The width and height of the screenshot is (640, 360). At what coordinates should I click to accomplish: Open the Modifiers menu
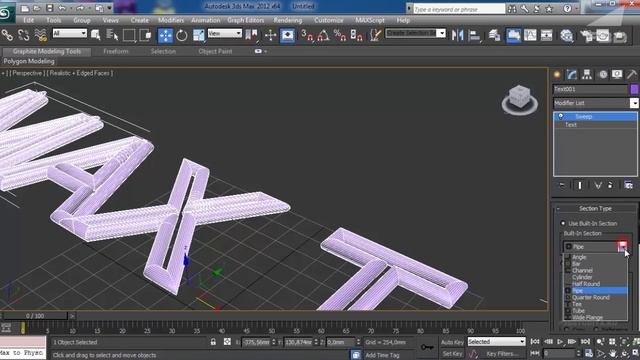pos(171,20)
